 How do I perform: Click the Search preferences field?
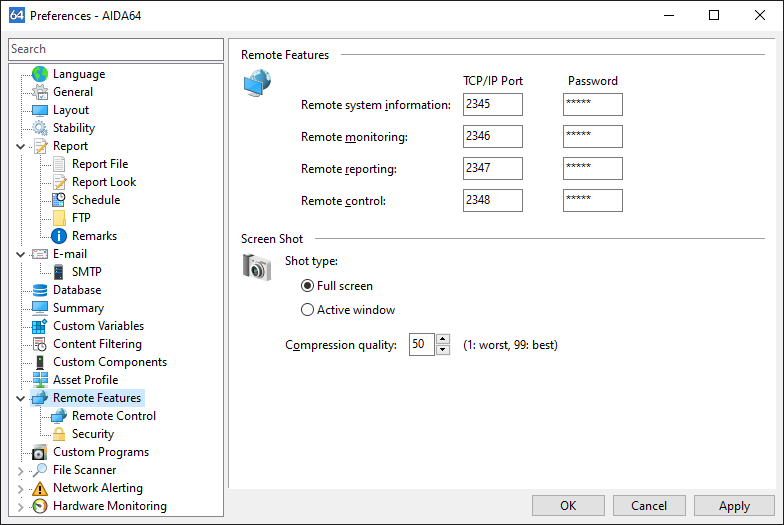click(116, 49)
